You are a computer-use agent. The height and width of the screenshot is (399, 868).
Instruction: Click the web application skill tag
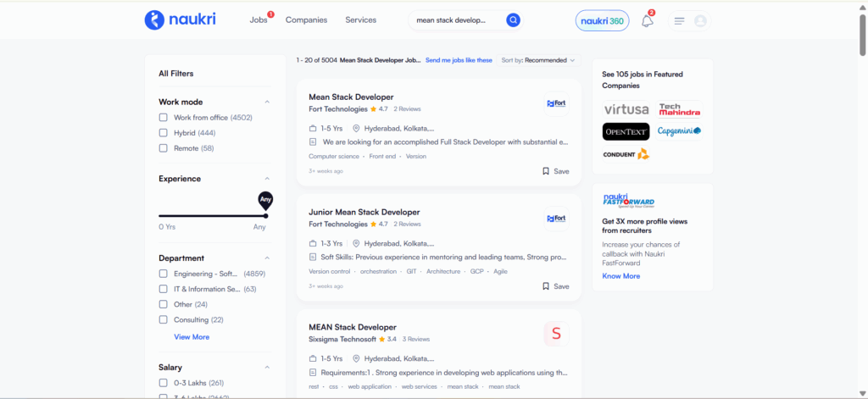point(370,387)
